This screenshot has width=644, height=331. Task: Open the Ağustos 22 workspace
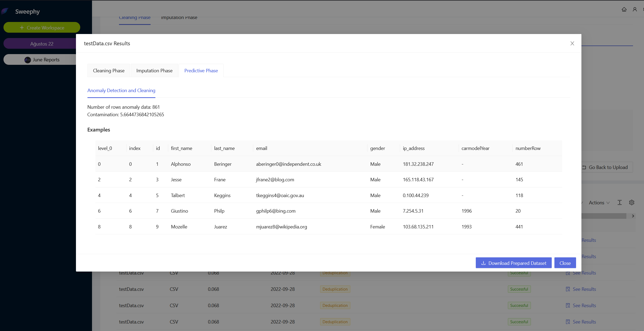pyautogui.click(x=40, y=44)
